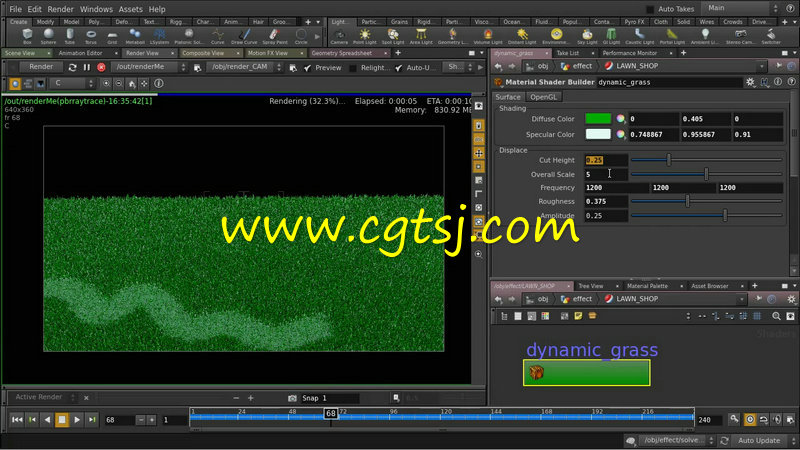The image size is (800, 450).
Task: Click the frame 68 marker on timeline
Action: point(331,413)
